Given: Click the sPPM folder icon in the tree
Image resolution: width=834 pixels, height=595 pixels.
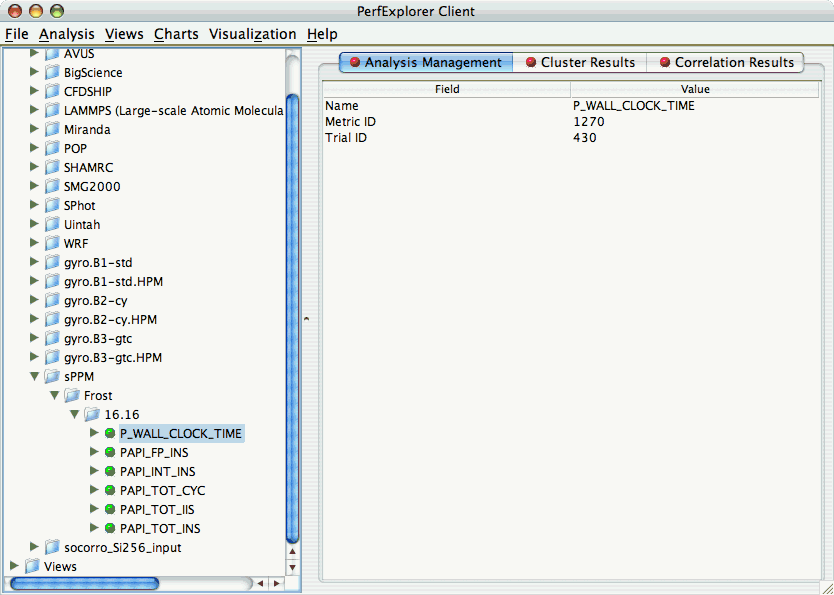Looking at the screenshot, I should pyautogui.click(x=52, y=376).
